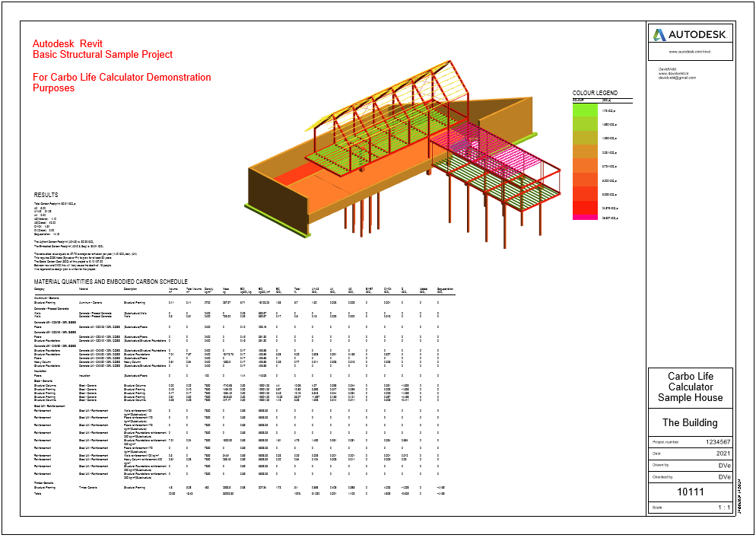Click the COLOUR LEGEND heading

pyautogui.click(x=595, y=93)
